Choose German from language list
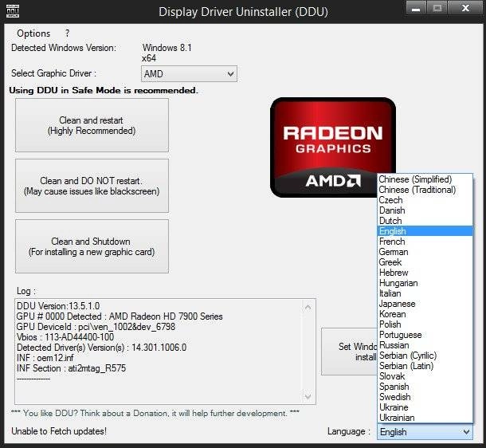Image resolution: width=486 pixels, height=448 pixels. 425,252
